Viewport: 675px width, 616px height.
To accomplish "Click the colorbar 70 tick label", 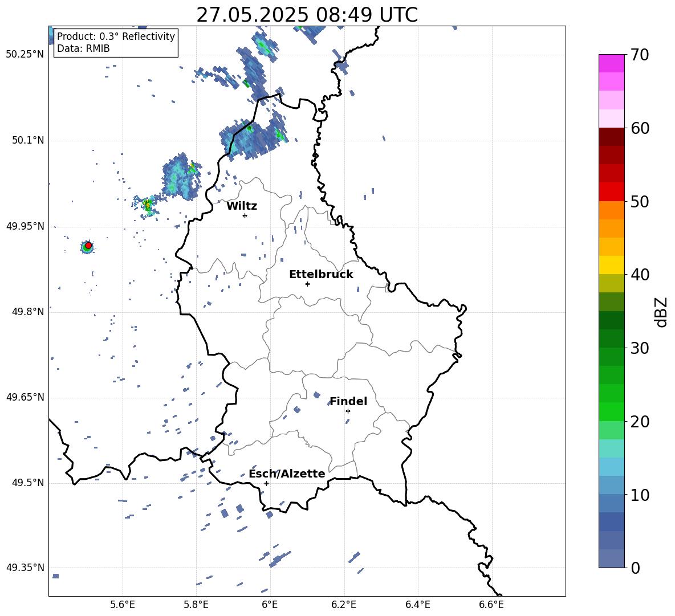I will tap(640, 55).
